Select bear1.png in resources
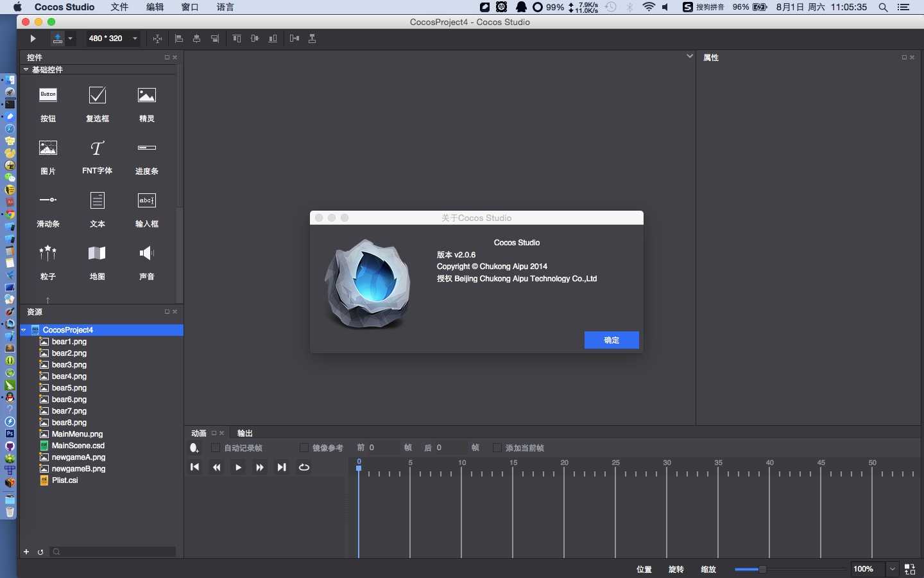This screenshot has width=924, height=578. point(69,342)
